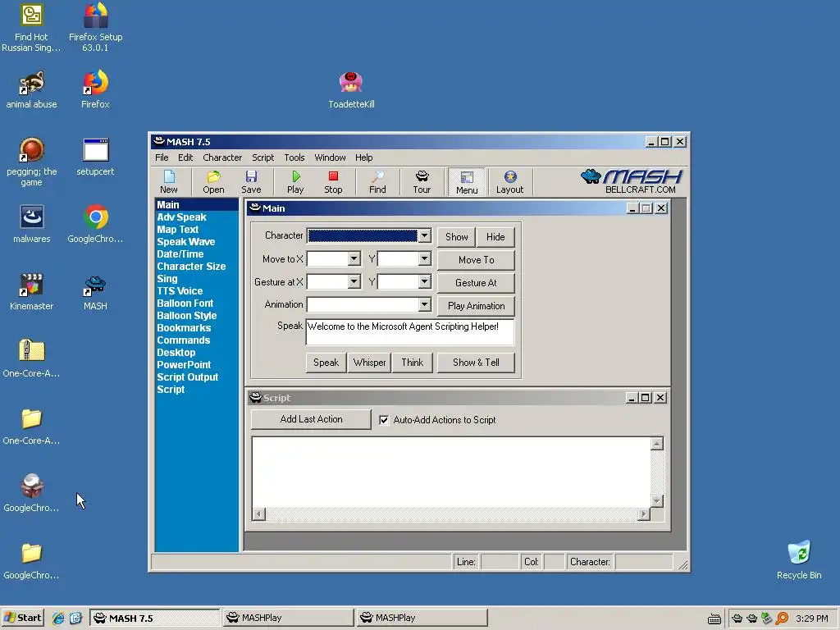
Task: Open the Edit menu
Action: pyautogui.click(x=185, y=157)
